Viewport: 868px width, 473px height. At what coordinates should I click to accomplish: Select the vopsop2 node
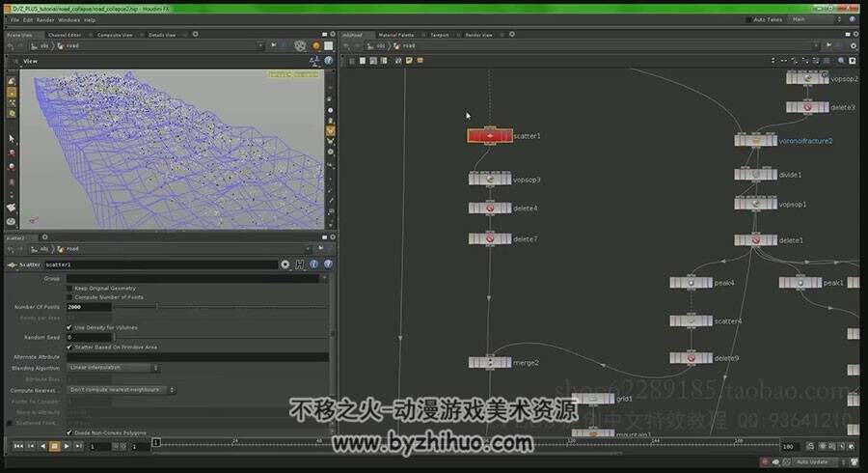(x=807, y=78)
